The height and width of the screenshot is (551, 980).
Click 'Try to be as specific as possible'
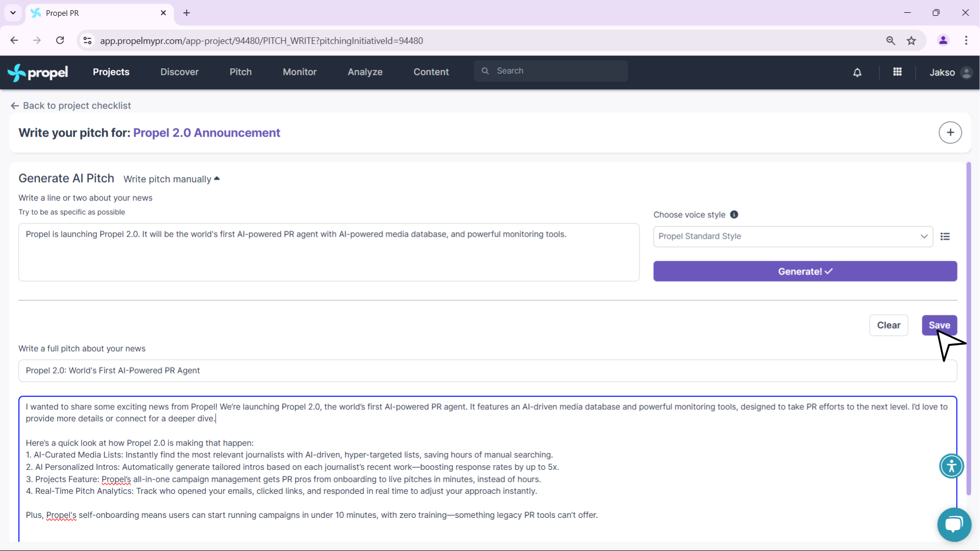click(x=72, y=212)
